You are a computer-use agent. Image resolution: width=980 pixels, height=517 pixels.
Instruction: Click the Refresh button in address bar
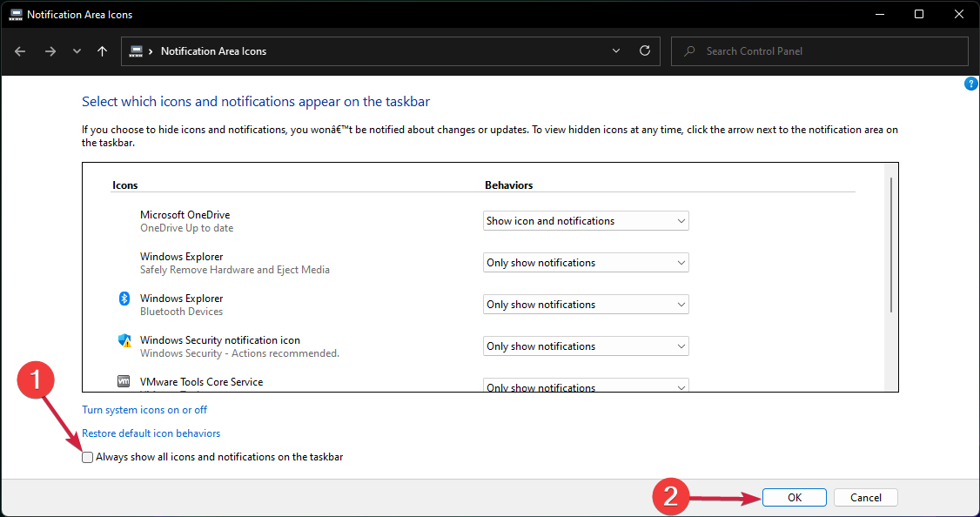(644, 51)
